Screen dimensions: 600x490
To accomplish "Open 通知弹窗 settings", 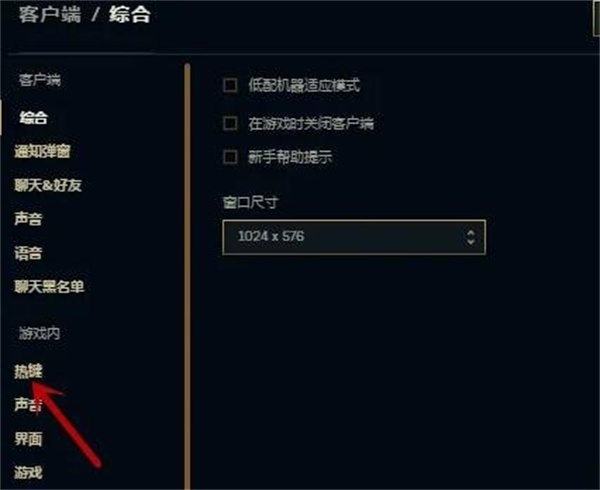I will pos(42,151).
